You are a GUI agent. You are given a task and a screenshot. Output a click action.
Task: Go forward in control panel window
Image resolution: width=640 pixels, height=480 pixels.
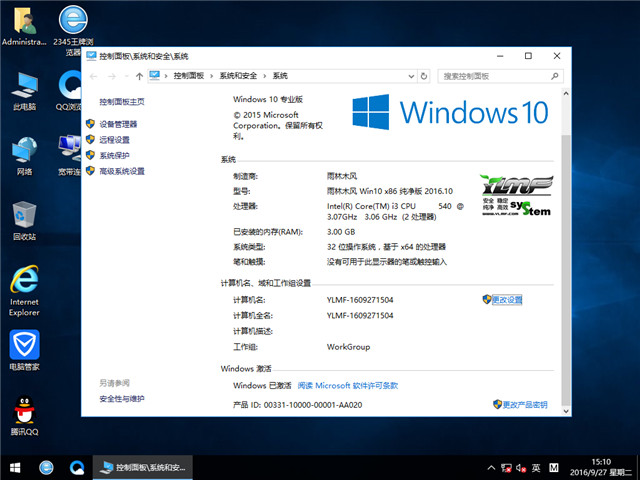pos(112,76)
